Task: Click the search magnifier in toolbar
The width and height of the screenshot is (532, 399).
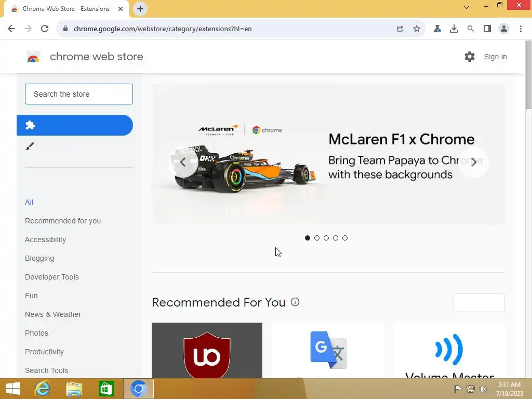Action: coord(470,29)
